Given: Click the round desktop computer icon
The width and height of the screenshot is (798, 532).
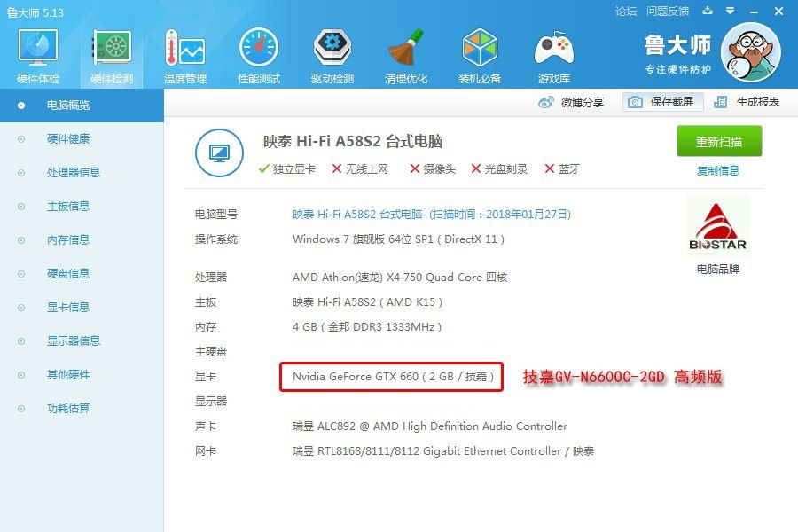Looking at the screenshot, I should tap(219, 153).
